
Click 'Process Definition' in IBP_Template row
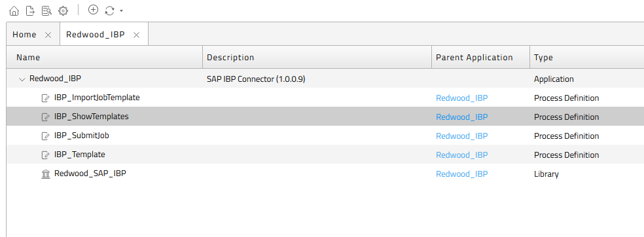(566, 155)
